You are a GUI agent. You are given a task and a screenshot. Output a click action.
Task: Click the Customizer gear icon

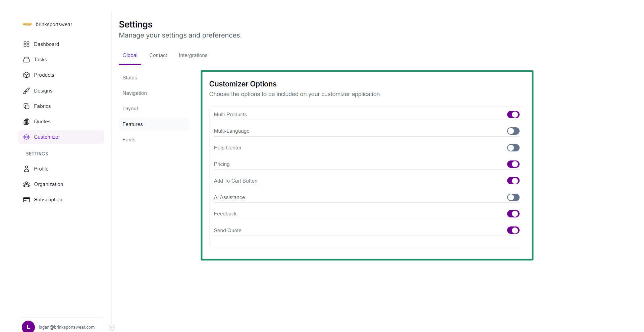point(26,137)
